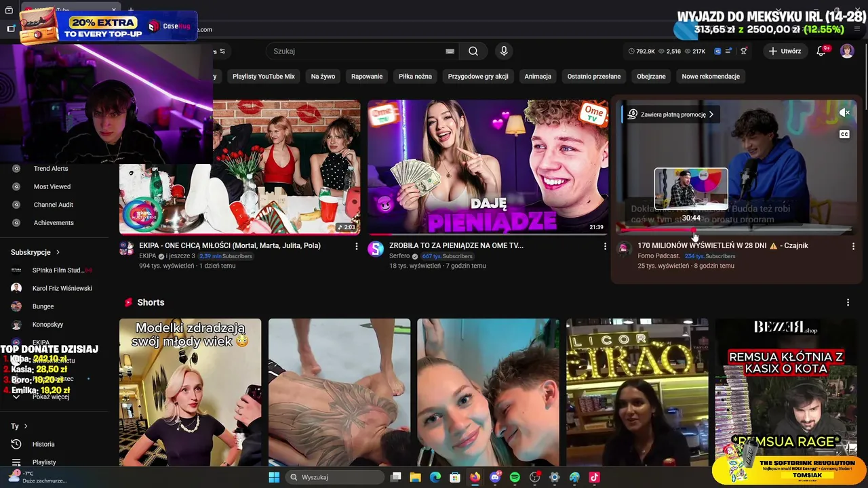Open options menu for the EKIPA video

coord(357,247)
